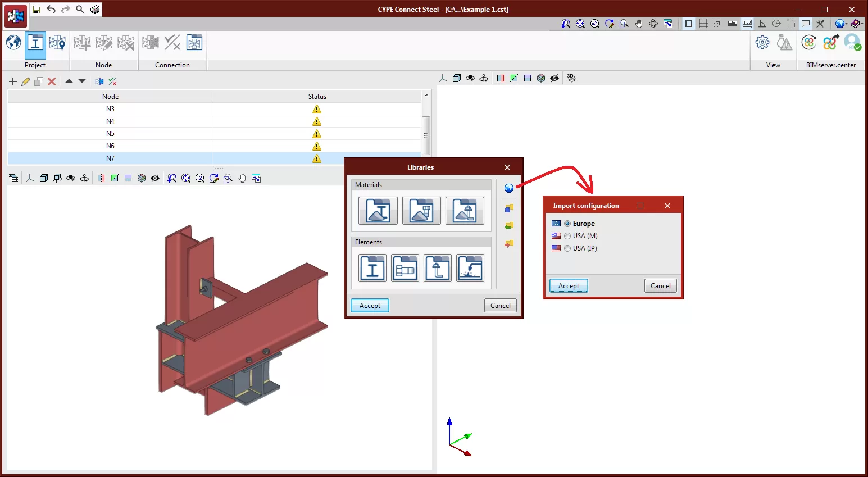Image resolution: width=868 pixels, height=477 pixels.
Task: Select the USA (IP) radio option
Action: (x=567, y=248)
